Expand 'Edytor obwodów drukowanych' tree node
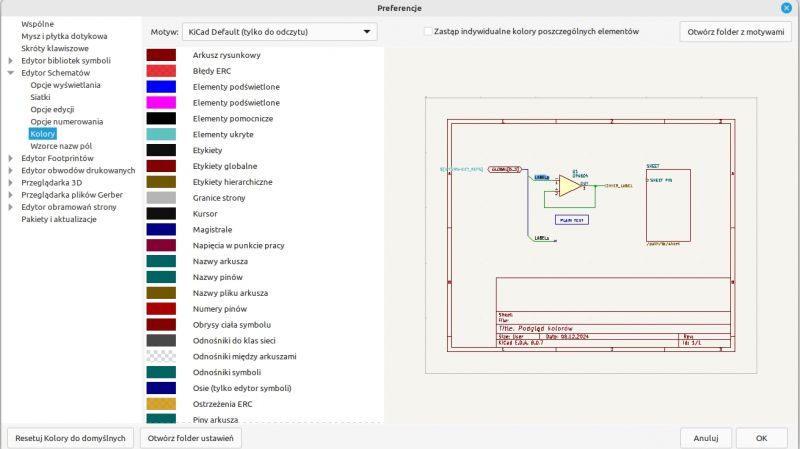 click(x=10, y=170)
